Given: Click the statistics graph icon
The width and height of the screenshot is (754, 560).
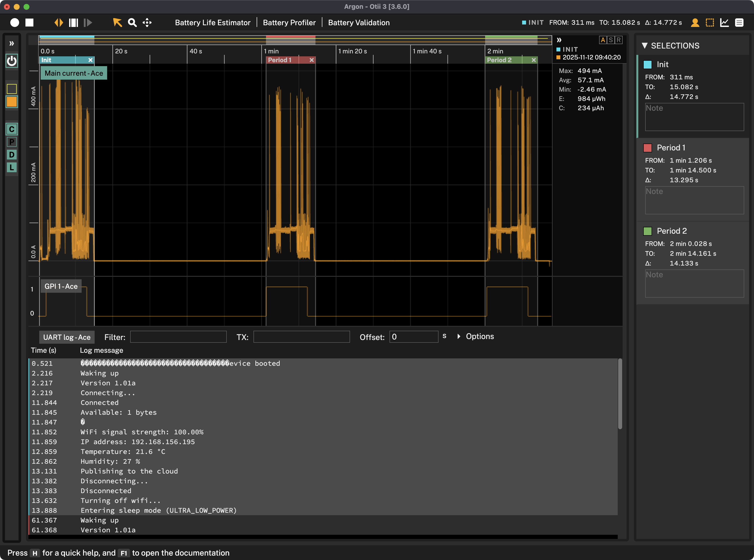Looking at the screenshot, I should (x=725, y=23).
